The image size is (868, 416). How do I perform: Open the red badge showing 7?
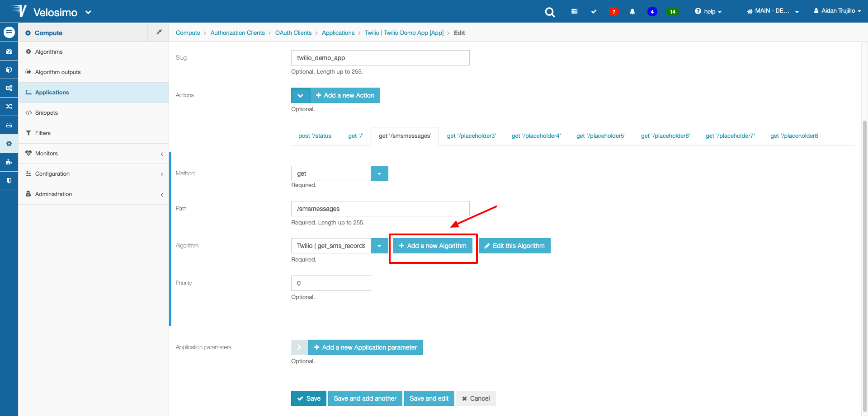[x=613, y=12]
